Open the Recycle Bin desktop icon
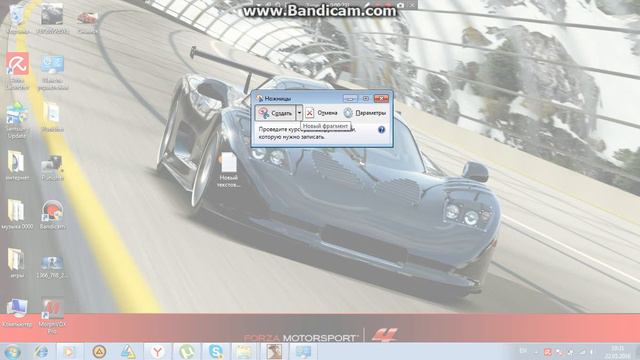 pyautogui.click(x=18, y=18)
